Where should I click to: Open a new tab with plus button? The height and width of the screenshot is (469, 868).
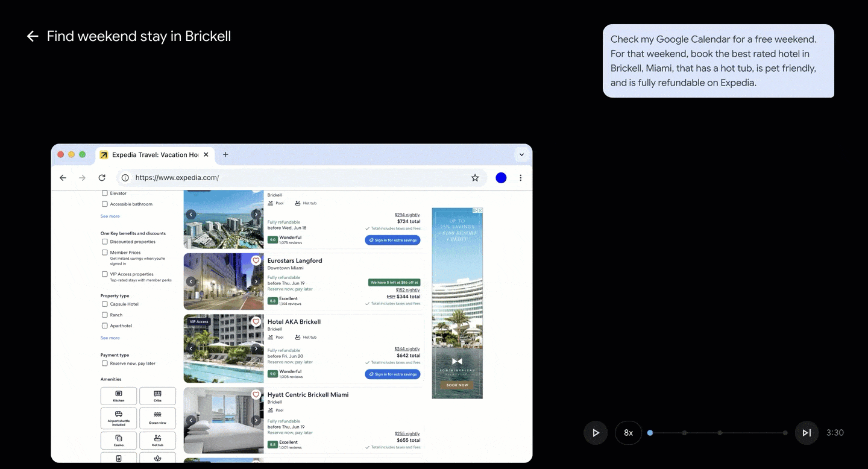(x=225, y=154)
